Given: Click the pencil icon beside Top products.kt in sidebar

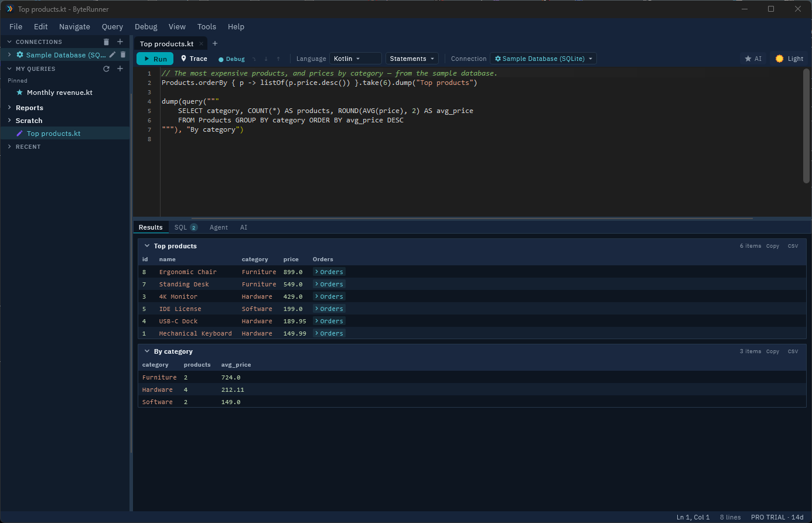Looking at the screenshot, I should click(x=20, y=134).
